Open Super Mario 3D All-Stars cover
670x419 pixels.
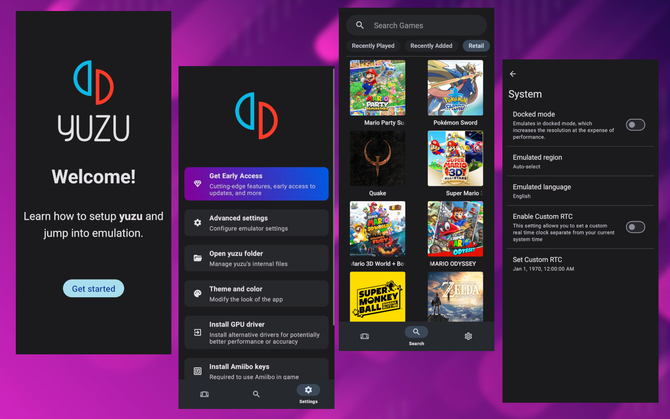point(455,158)
